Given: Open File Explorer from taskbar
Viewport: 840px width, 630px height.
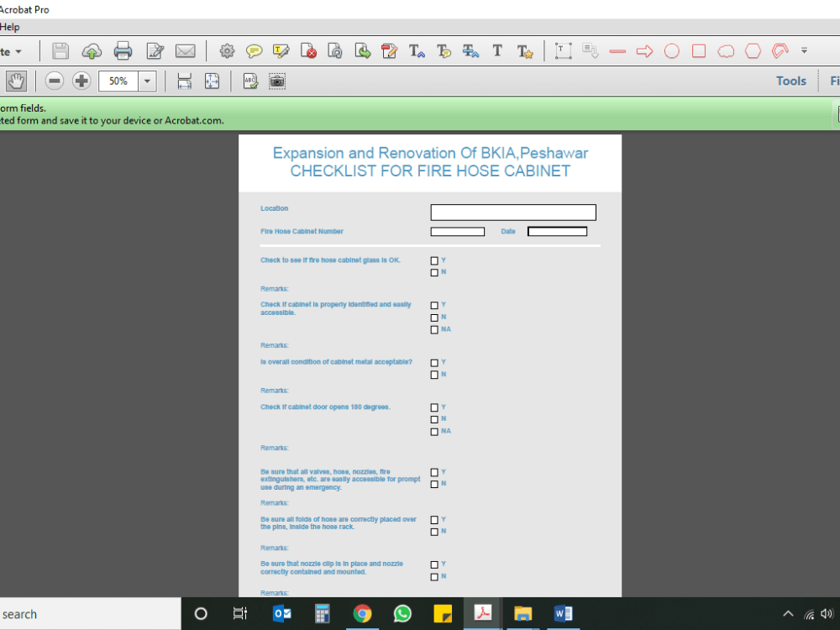Looking at the screenshot, I should coord(522,613).
